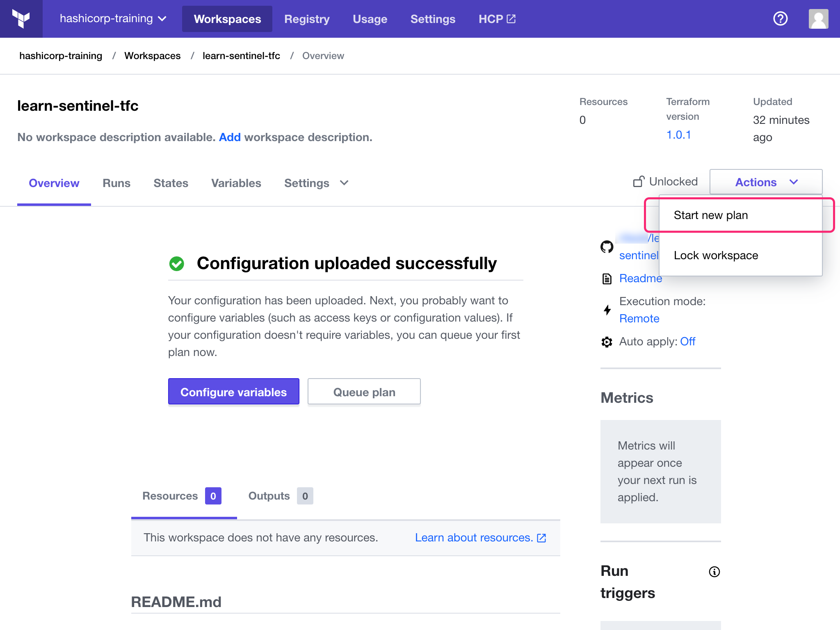Screen dimensions: 840x630
Task: Open organization Settings in top navigation
Action: (433, 19)
